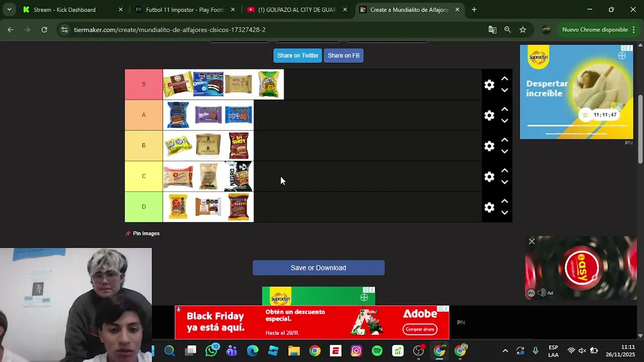Image resolution: width=644 pixels, height=362 pixels.
Task: Select the red S tier label
Action: (144, 84)
